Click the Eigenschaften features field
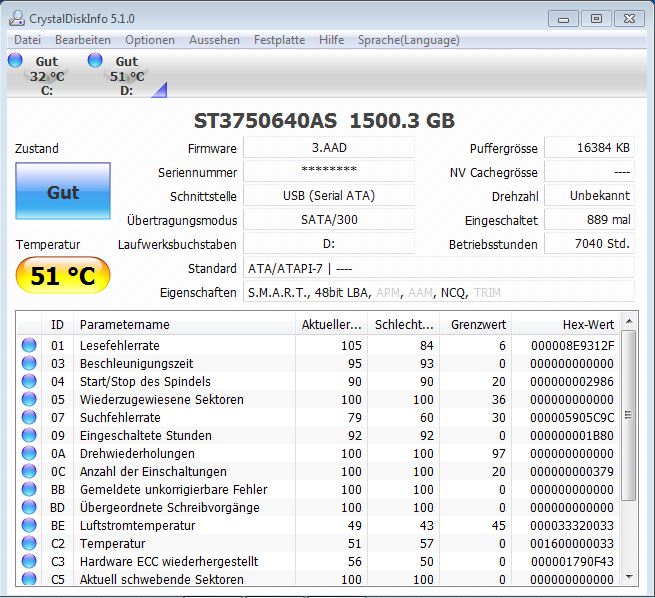The height and width of the screenshot is (598, 655). pyautogui.click(x=439, y=292)
